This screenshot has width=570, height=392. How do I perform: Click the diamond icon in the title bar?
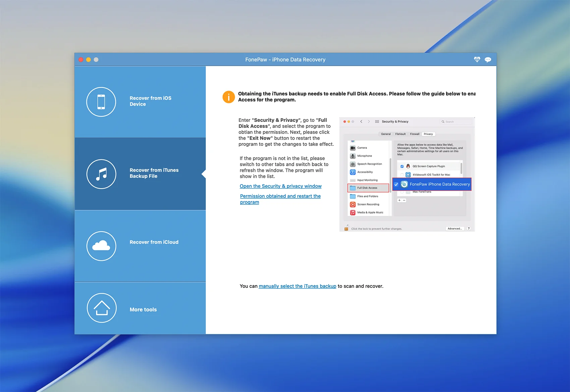tap(477, 60)
